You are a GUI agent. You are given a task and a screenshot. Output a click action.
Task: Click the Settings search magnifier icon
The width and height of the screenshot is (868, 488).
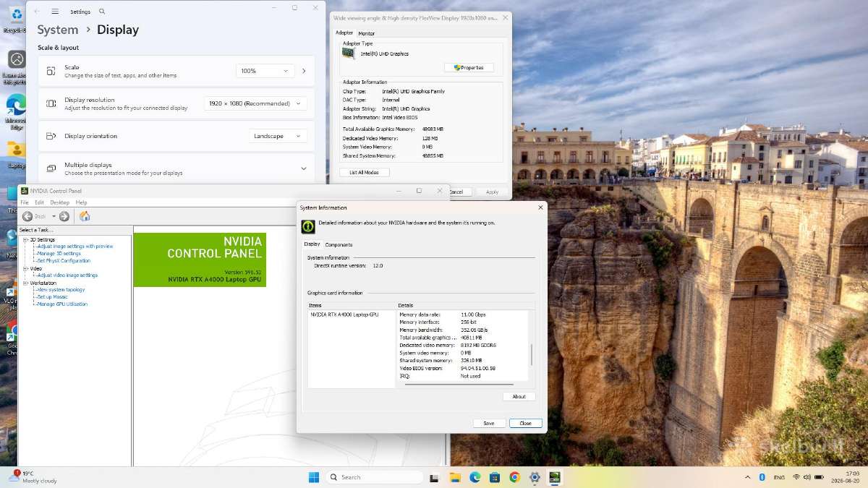click(x=102, y=12)
